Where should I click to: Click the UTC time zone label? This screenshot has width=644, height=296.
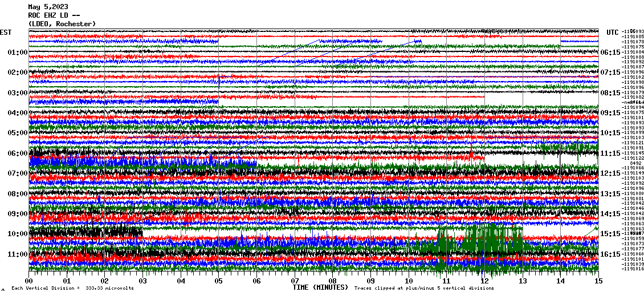coord(612,32)
